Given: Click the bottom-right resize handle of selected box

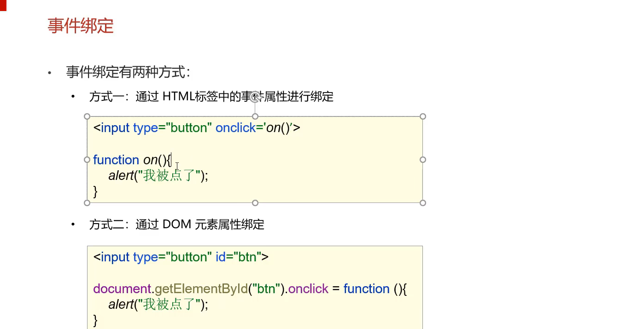Looking at the screenshot, I should click(x=423, y=203).
